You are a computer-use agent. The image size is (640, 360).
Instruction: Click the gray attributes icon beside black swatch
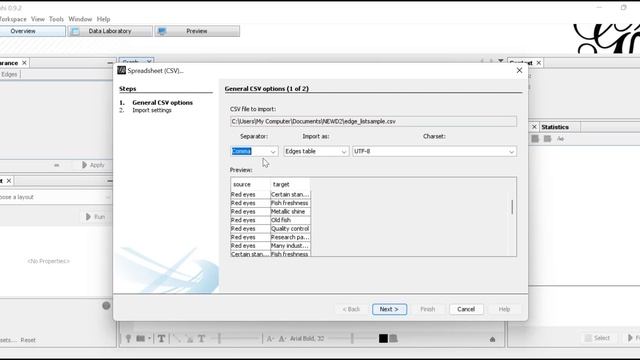click(x=393, y=338)
